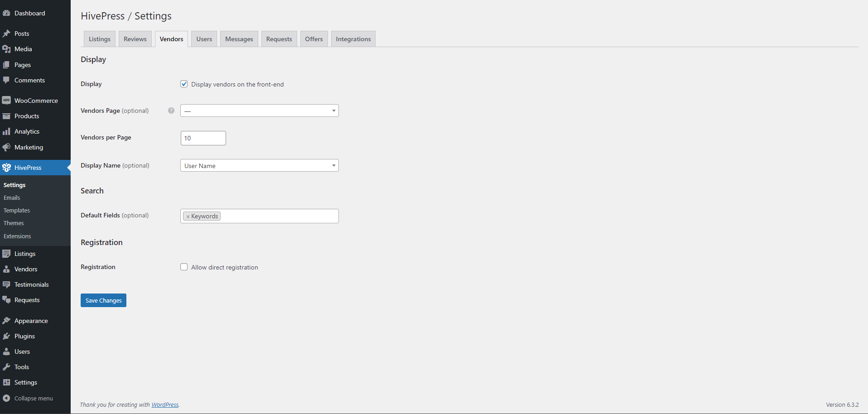Image resolution: width=868 pixels, height=414 pixels.
Task: Click the Search section heading
Action: [x=92, y=191]
